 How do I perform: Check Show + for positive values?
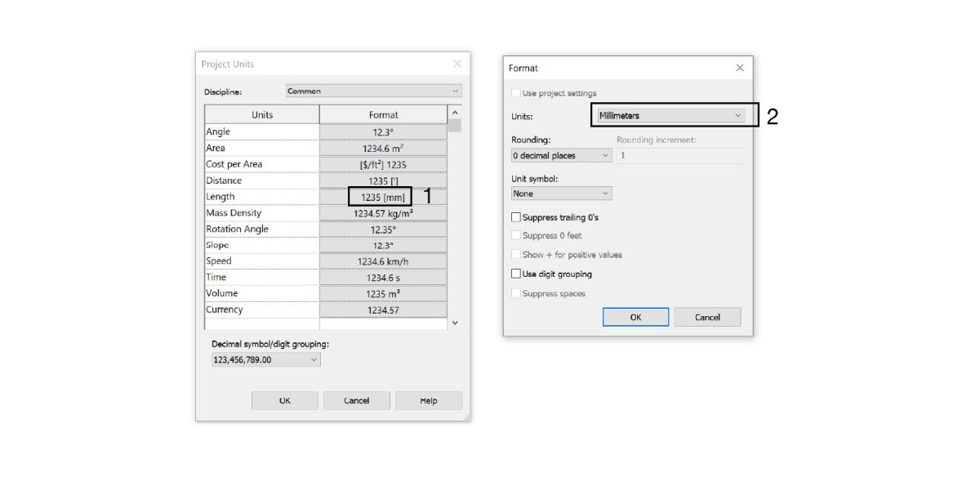pos(516,254)
